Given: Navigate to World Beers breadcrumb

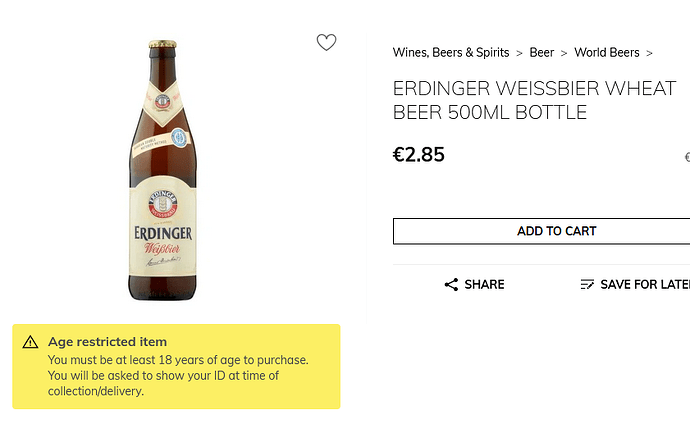Looking at the screenshot, I should (x=606, y=53).
